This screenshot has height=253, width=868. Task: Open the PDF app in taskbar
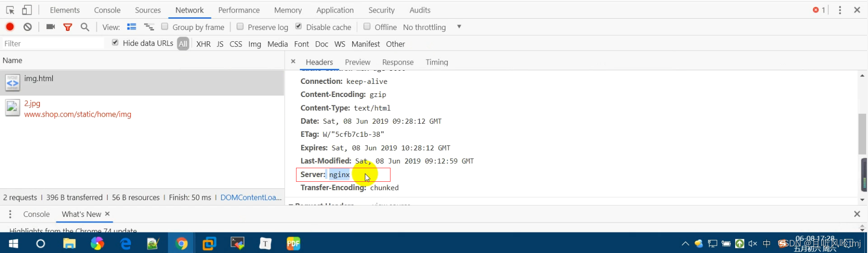pyautogui.click(x=293, y=243)
